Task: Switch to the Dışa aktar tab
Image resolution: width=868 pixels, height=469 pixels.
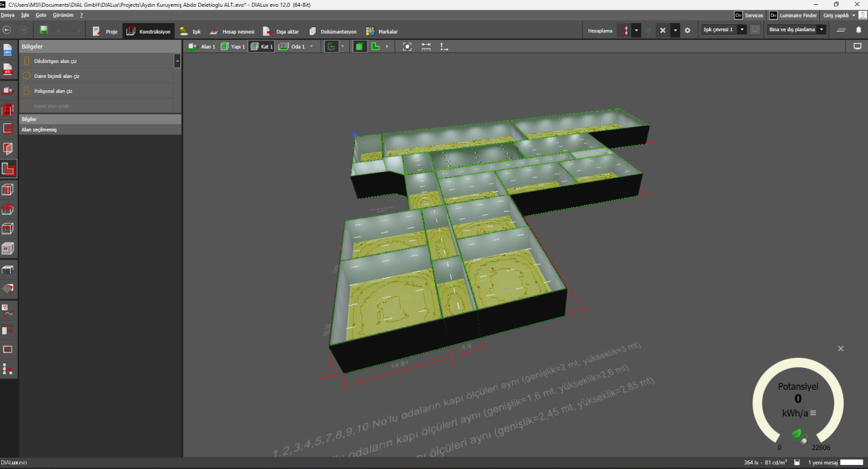Action: click(x=281, y=31)
